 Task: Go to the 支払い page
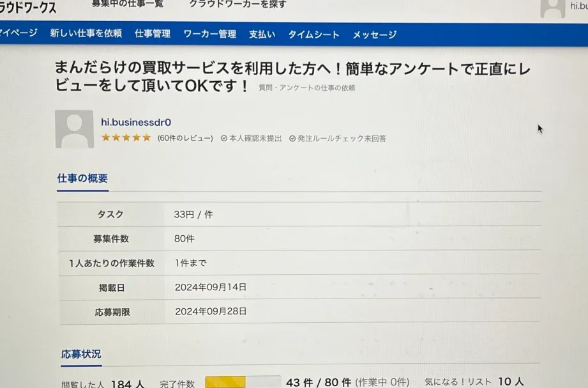pyautogui.click(x=262, y=34)
